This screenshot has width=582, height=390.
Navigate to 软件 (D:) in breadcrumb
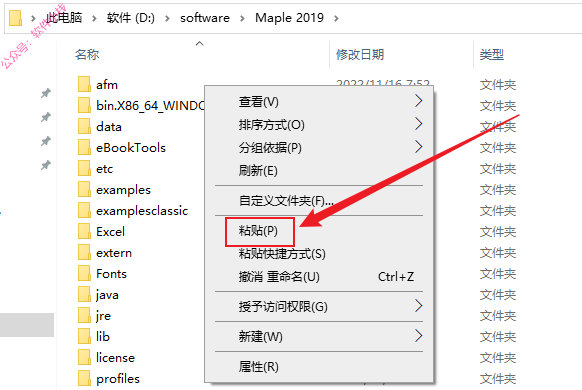coord(131,18)
